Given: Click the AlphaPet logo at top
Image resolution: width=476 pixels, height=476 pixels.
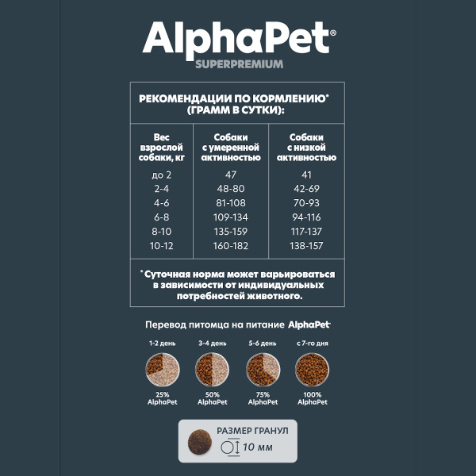Looking at the screenshot, I should tap(240, 40).
